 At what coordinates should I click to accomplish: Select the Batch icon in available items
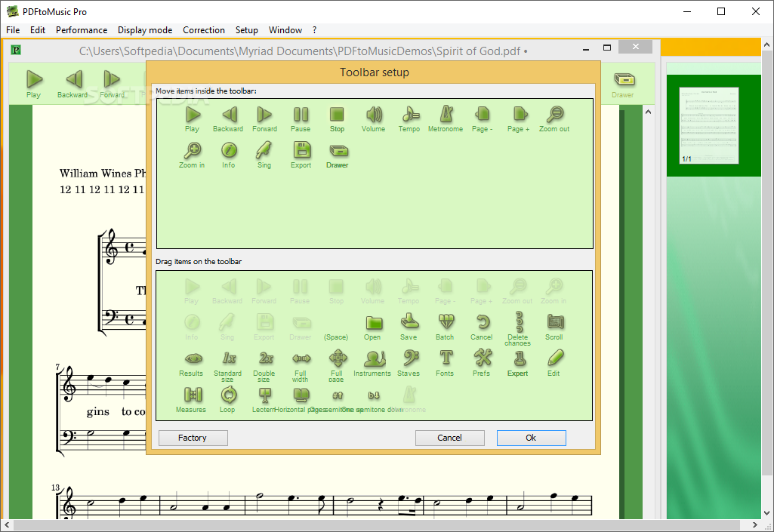[446, 322]
